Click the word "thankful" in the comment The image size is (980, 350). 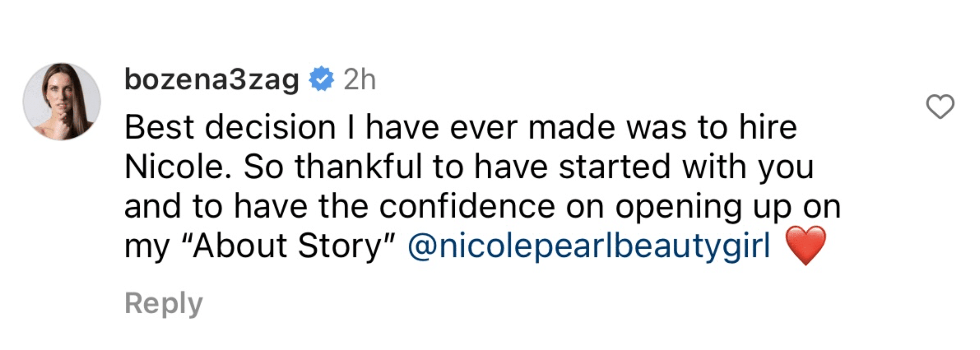pos(358,167)
